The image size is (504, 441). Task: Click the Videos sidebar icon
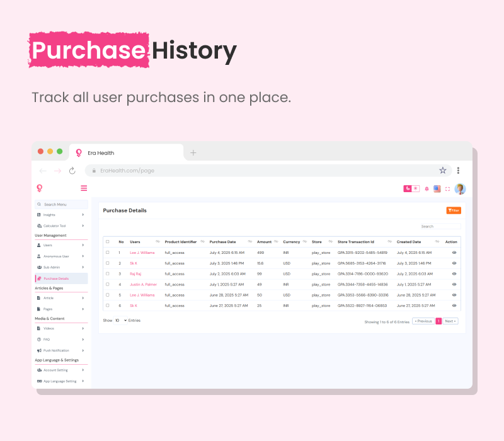38,328
